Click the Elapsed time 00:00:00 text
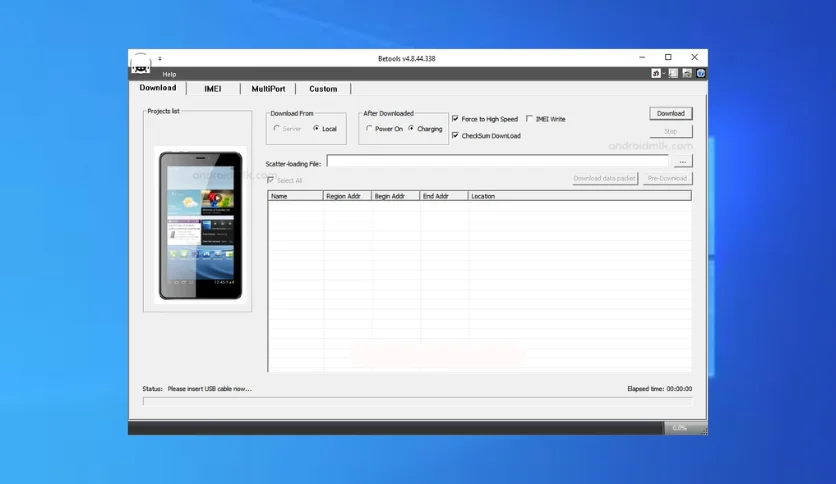 pyautogui.click(x=660, y=389)
